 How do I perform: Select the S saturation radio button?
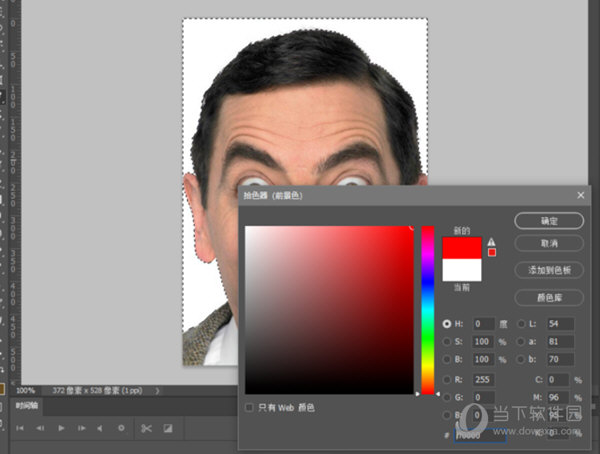[446, 342]
